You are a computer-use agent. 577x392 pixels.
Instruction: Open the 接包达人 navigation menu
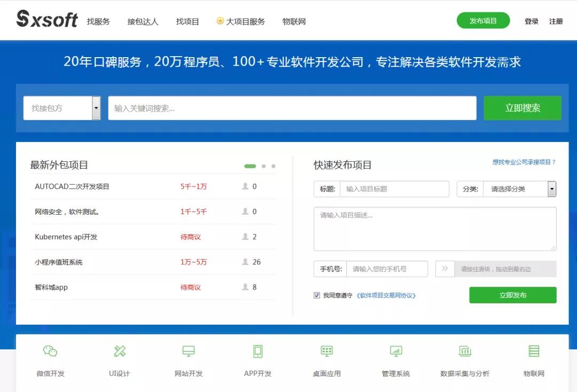142,21
